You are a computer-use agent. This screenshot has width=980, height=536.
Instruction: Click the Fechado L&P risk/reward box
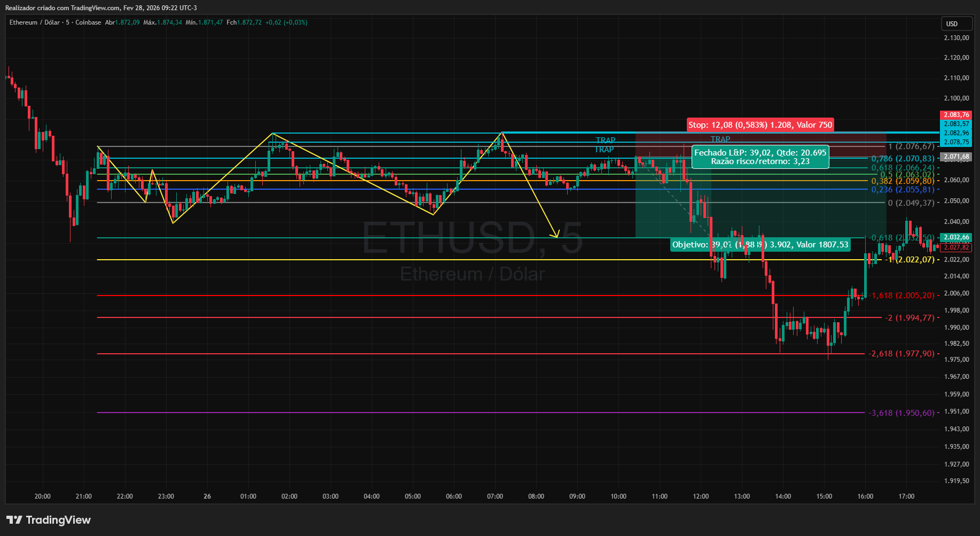760,157
